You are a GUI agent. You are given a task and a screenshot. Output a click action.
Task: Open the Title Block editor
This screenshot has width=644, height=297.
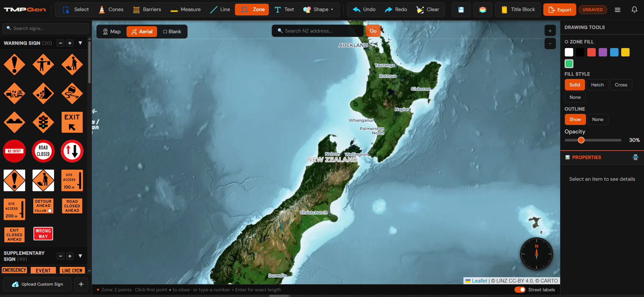[518, 10]
